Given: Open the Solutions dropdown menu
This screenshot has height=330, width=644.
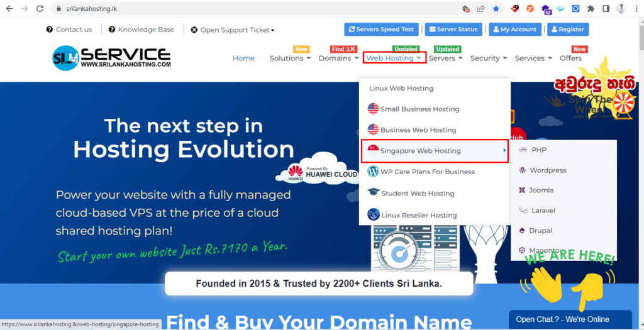Looking at the screenshot, I should click(290, 58).
